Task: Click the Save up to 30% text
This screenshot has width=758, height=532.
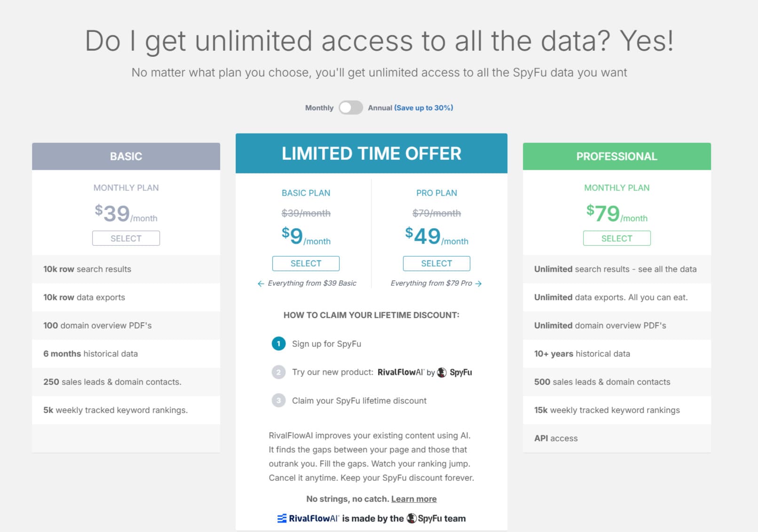Action: click(424, 108)
